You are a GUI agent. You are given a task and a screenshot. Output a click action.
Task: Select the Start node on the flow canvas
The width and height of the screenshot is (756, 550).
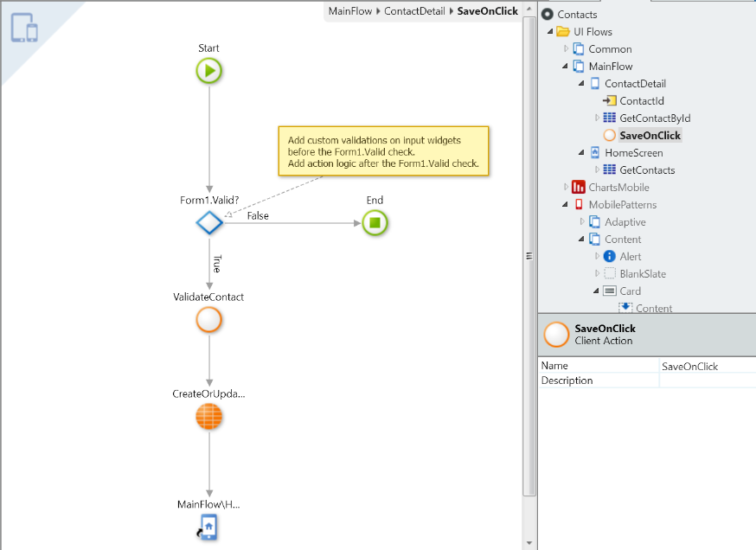[208, 71]
